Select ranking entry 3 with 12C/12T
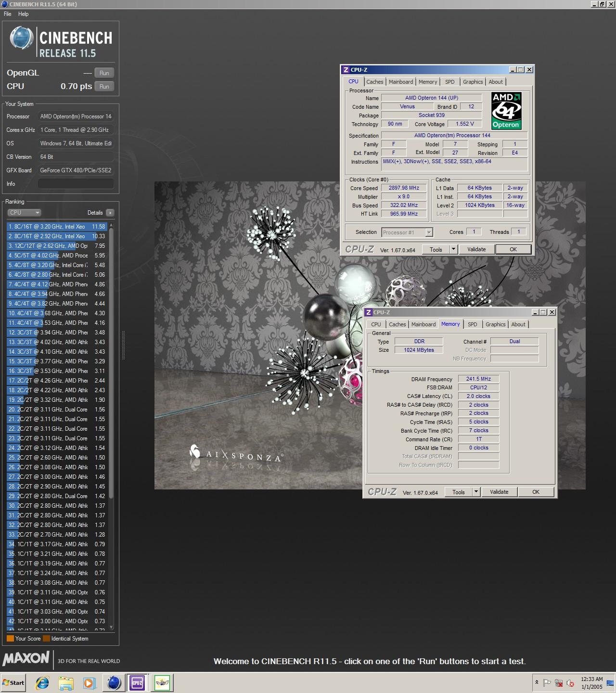 (57, 246)
